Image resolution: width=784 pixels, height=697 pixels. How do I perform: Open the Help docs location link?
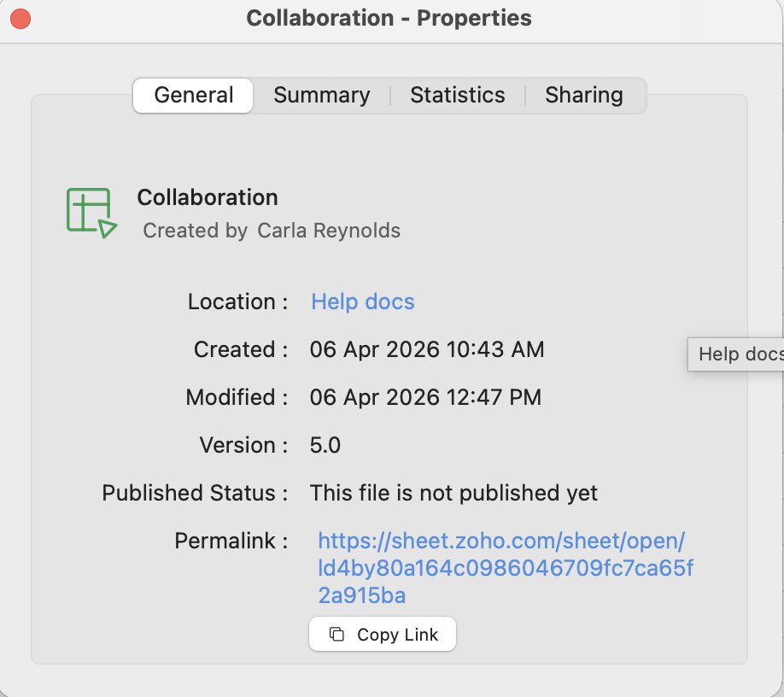[x=362, y=302]
